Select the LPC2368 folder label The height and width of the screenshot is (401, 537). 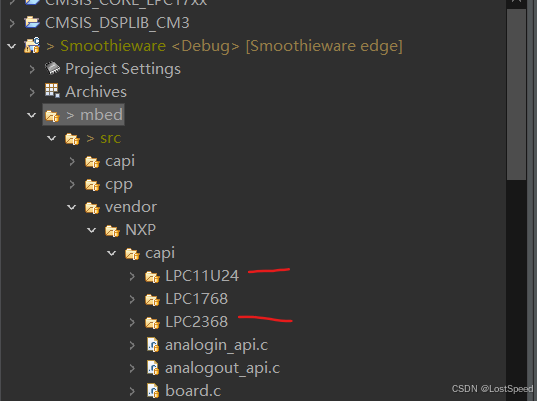(x=197, y=322)
